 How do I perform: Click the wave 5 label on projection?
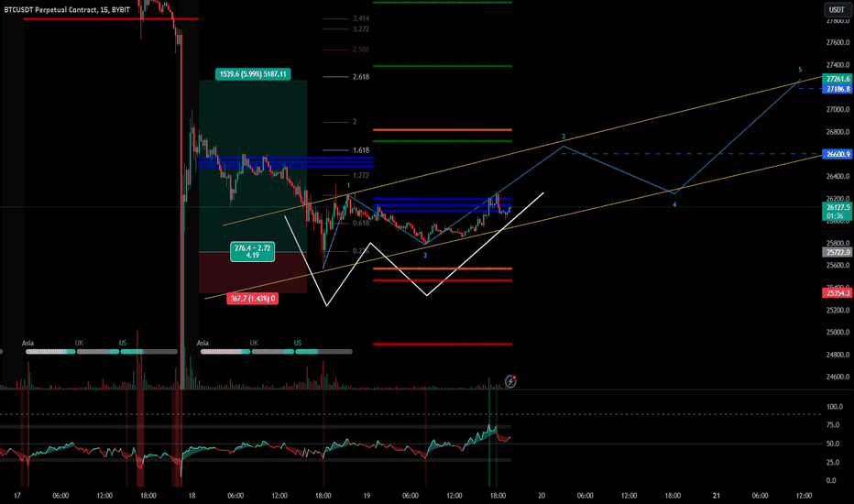(x=800, y=70)
